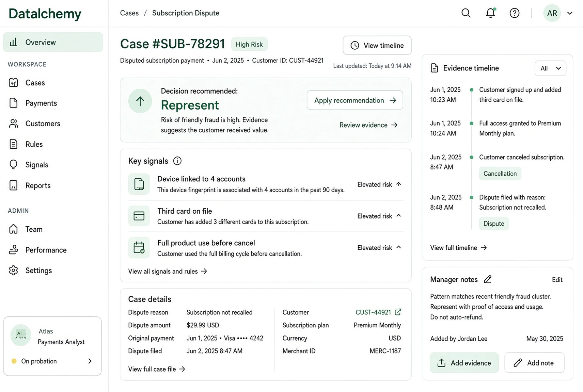
Task: Click the Settings gear icon in sidebar
Action: [x=13, y=271]
